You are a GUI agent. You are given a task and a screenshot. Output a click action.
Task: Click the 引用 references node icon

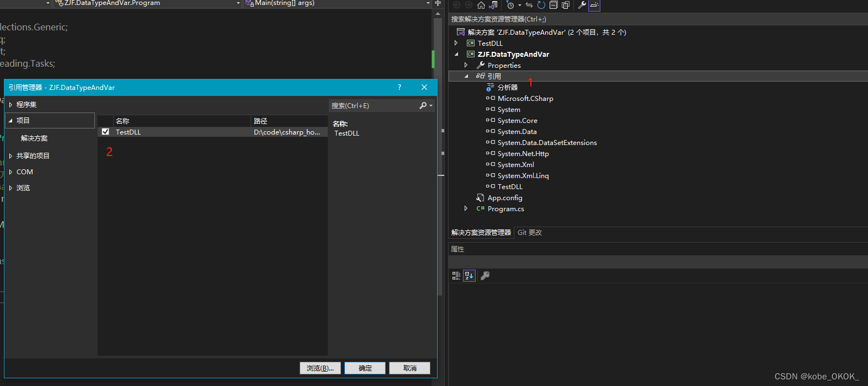tap(481, 76)
